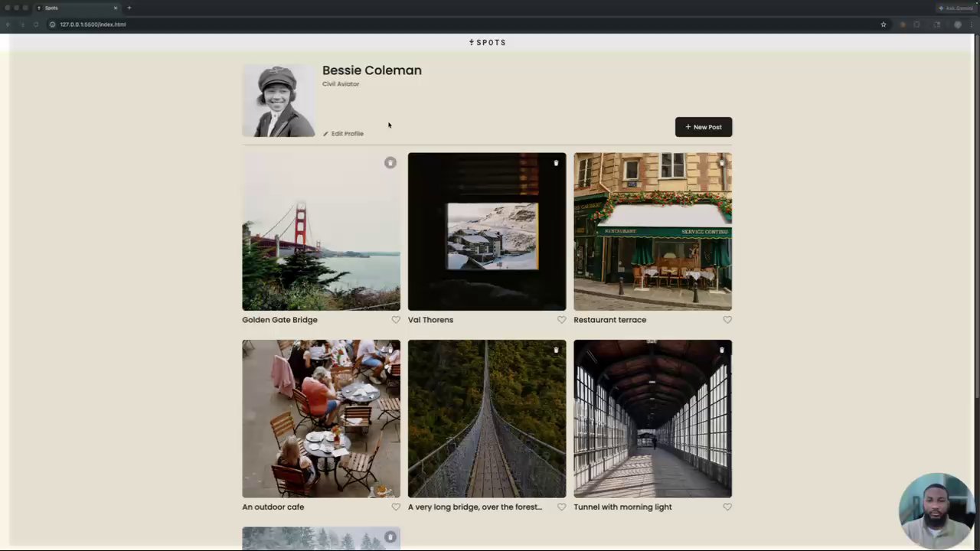Viewport: 980px width, 551px height.
Task: Open the Restaurant terrace photo
Action: 652,231
